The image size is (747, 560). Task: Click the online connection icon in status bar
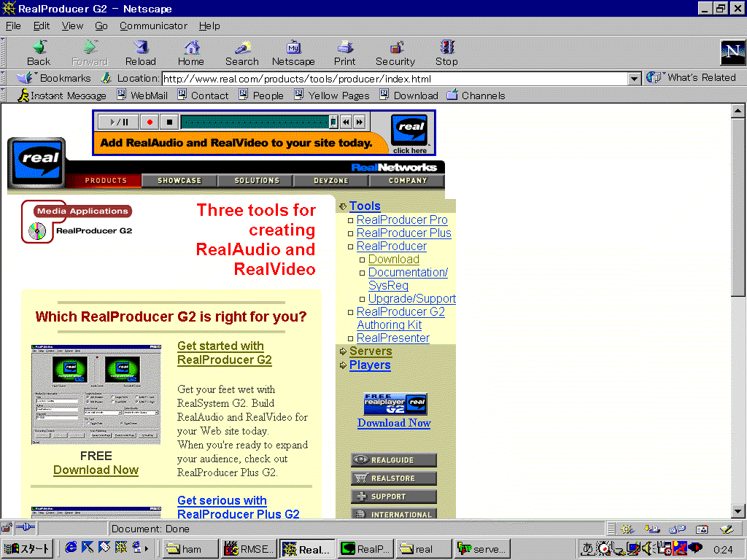pyautogui.click(x=25, y=528)
